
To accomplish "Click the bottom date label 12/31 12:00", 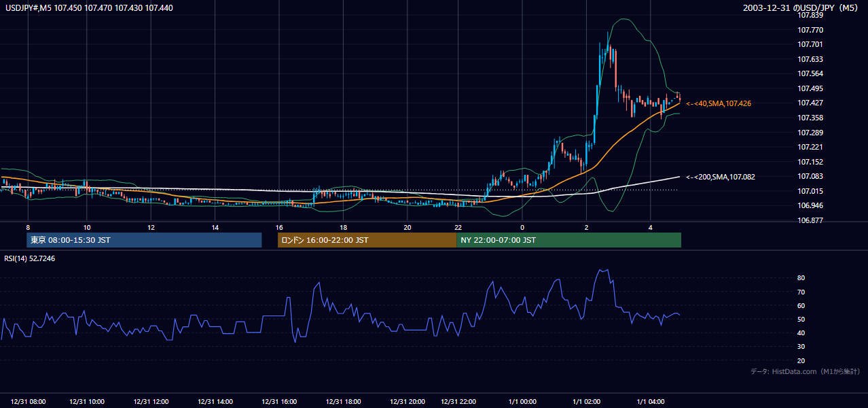I will pos(151,402).
